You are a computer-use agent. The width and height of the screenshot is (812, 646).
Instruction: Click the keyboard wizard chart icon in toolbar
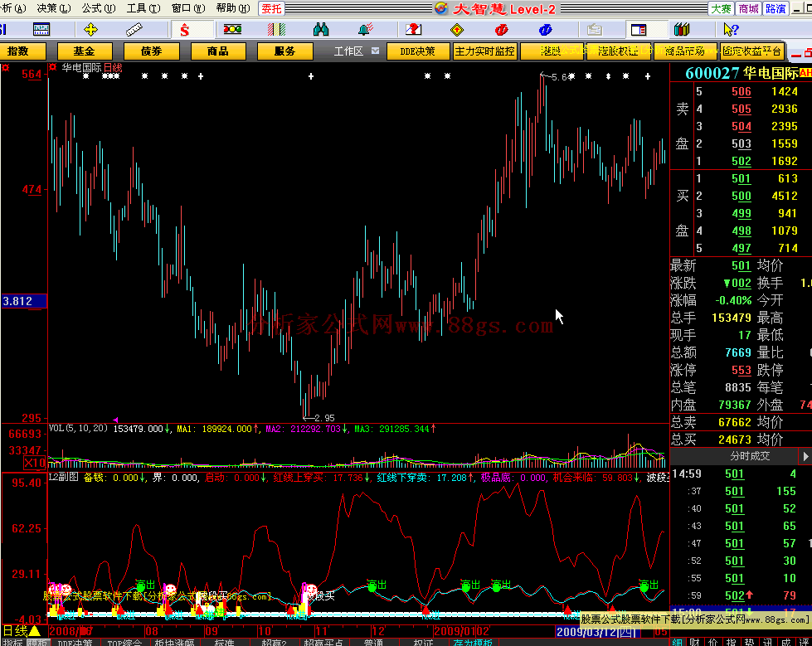tap(41, 30)
